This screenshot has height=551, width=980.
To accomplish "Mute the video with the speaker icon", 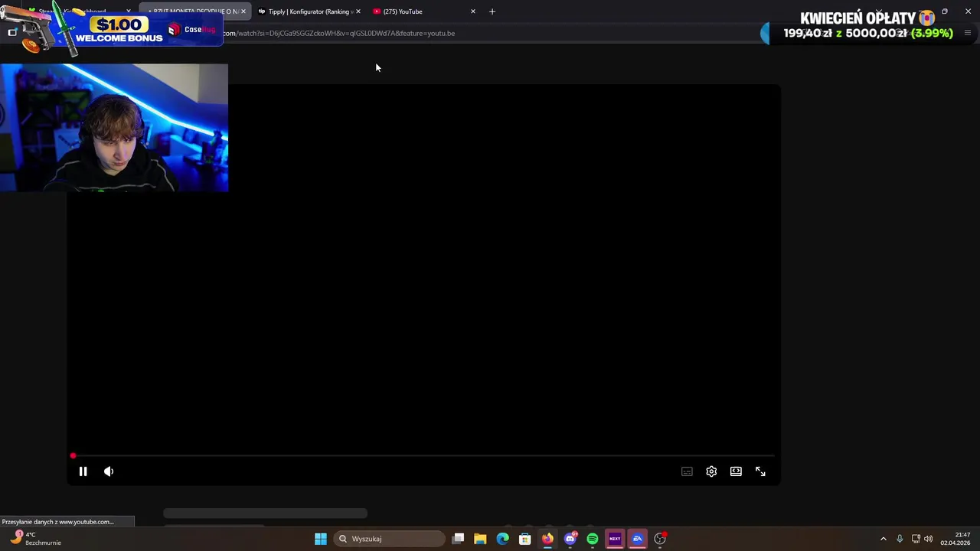I will pos(109,471).
